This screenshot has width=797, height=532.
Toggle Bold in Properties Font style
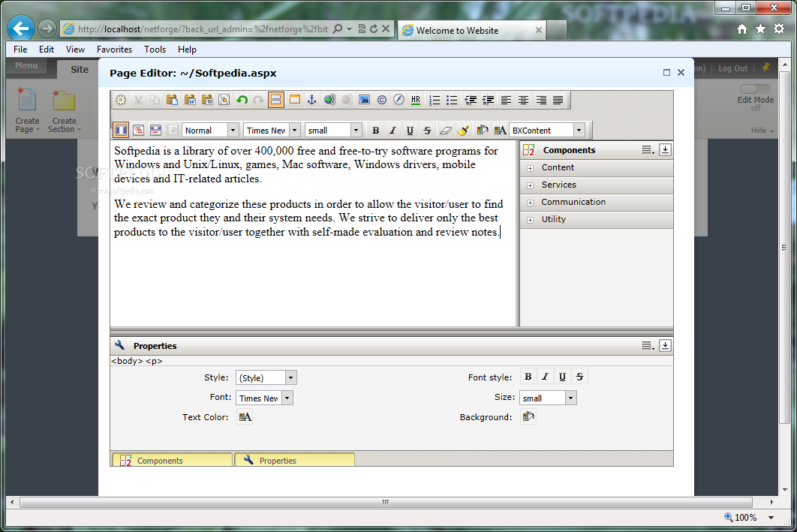pos(528,377)
